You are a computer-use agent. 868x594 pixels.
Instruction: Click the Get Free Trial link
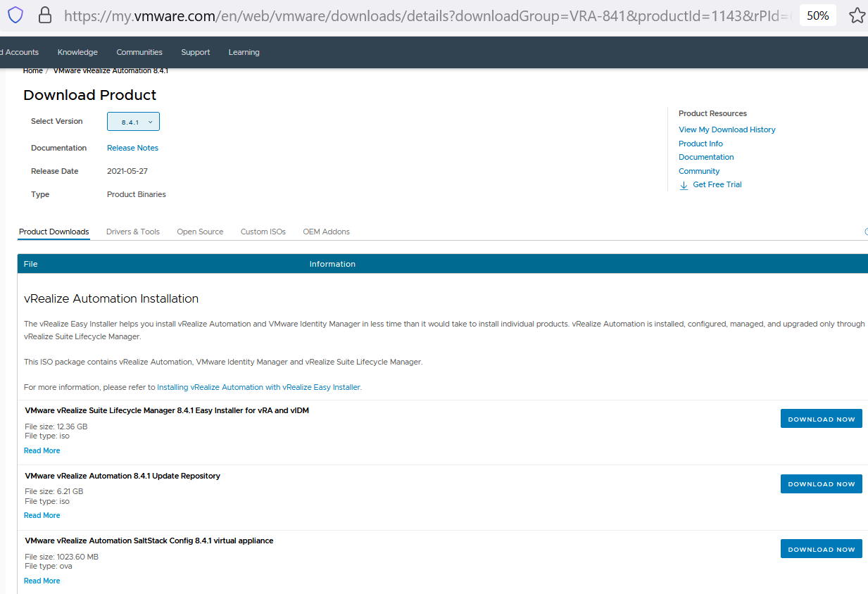click(x=717, y=184)
